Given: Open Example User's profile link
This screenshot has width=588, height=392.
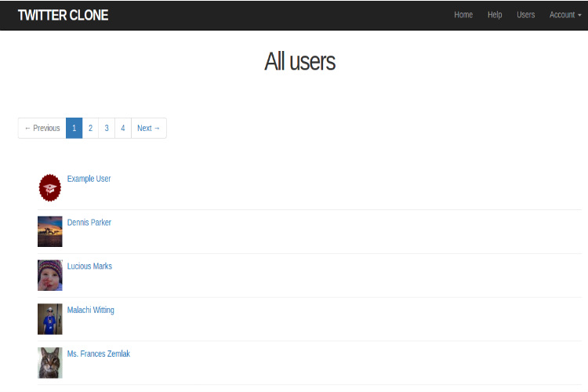Looking at the screenshot, I should click(x=89, y=179).
